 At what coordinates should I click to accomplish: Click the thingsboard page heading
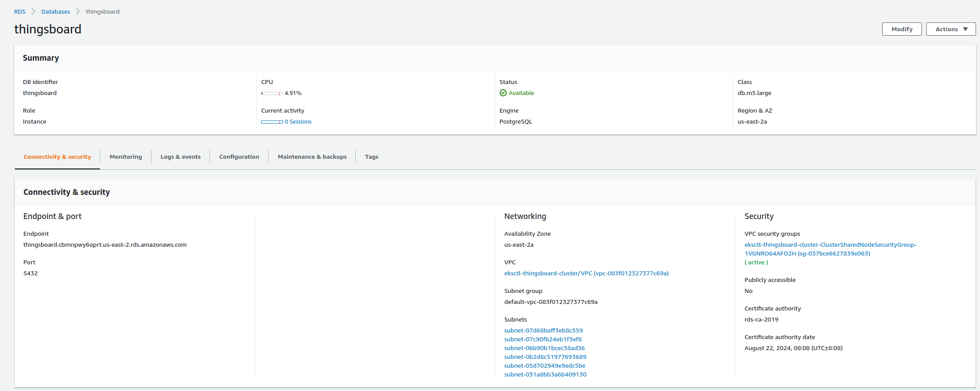click(x=48, y=29)
